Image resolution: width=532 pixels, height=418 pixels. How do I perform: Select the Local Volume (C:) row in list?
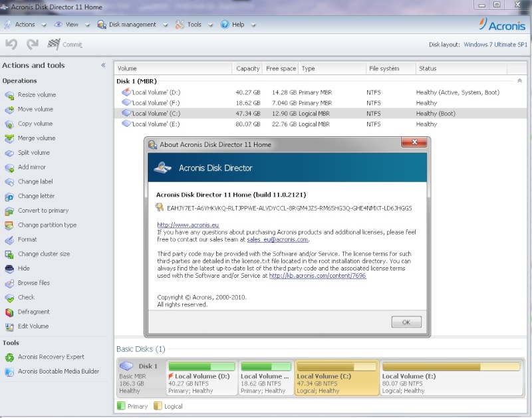321,113
